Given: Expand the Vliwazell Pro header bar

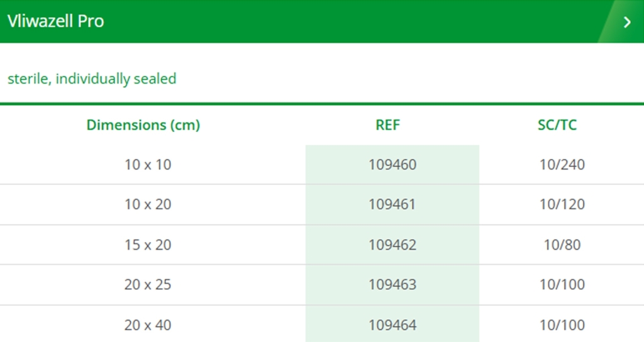Looking at the screenshot, I should pyautogui.click(x=322, y=21).
